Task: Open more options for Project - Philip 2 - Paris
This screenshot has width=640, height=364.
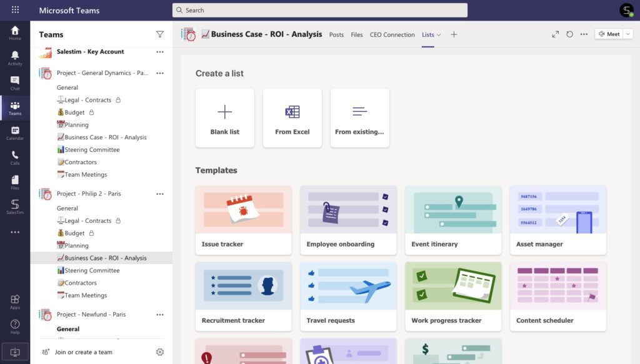Action: click(x=159, y=194)
